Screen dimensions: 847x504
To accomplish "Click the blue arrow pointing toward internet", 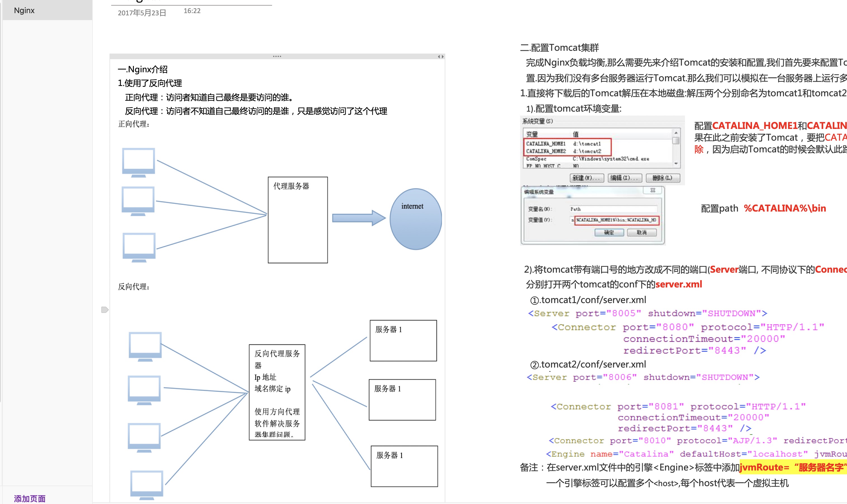I will pyautogui.click(x=358, y=218).
